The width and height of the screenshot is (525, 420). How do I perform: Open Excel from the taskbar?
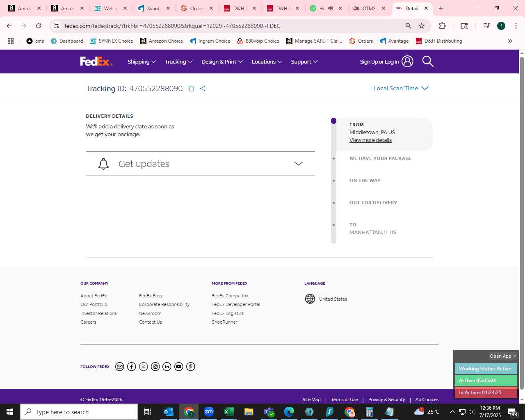click(228, 412)
